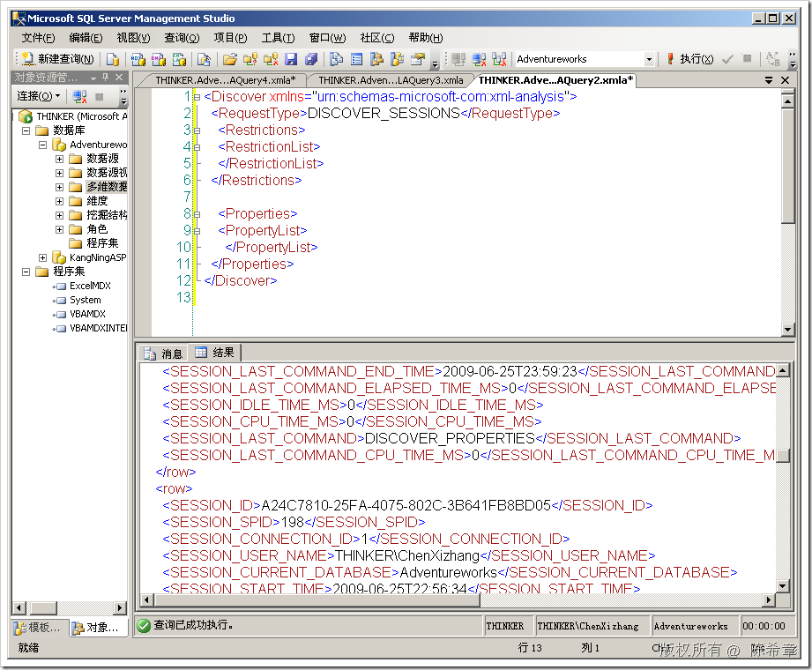The height and width of the screenshot is (670, 812).
Task: Click the Connect icon in query toolbar
Action: coord(458,59)
